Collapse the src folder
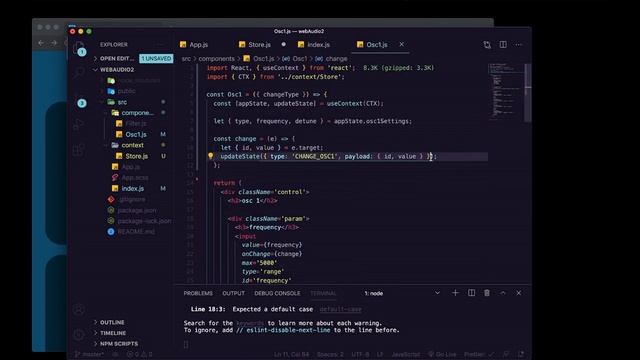This screenshot has height=360, width=640. 122,102
